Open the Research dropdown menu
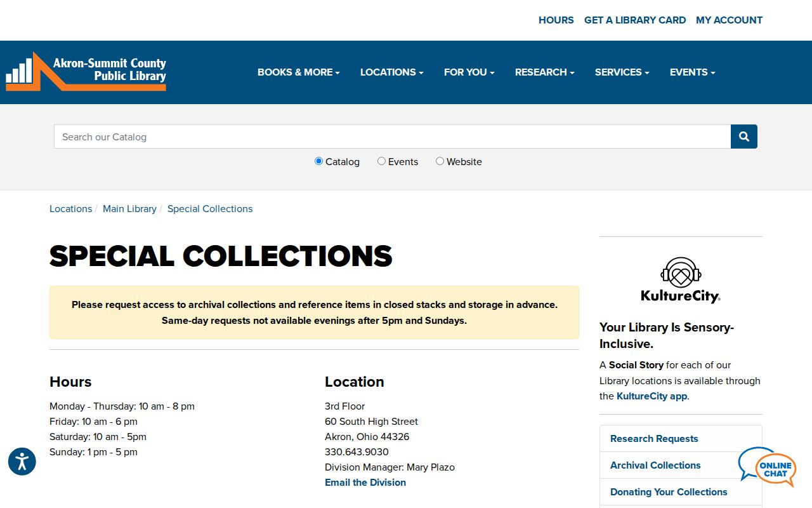 545,72
